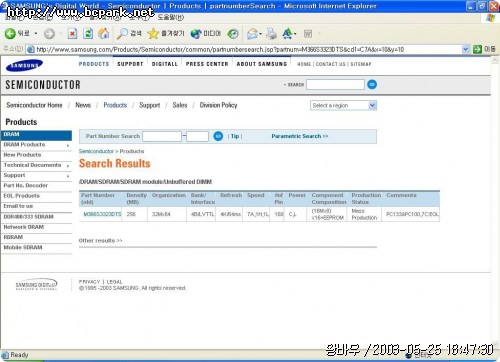
Task: Open the Sales navigation link
Action: pos(180,105)
